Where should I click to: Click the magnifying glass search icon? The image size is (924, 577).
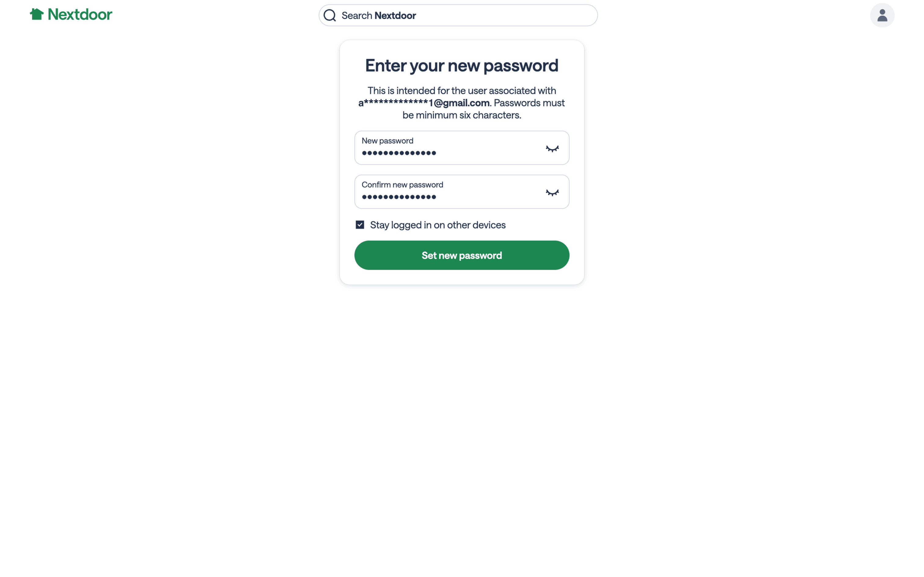pos(329,16)
